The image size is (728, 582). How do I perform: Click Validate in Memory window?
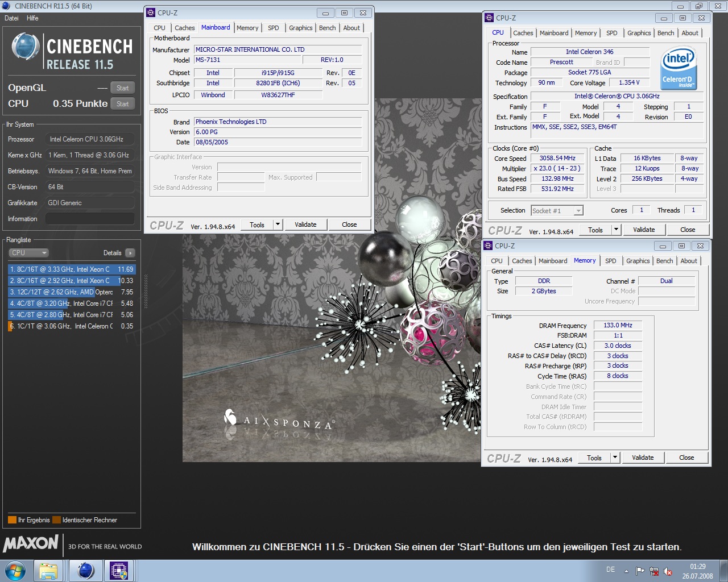[x=643, y=458]
